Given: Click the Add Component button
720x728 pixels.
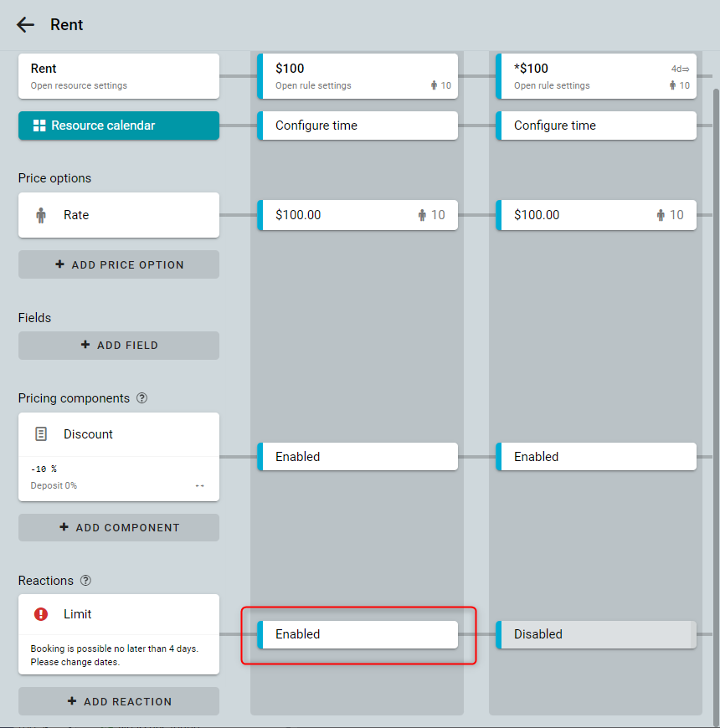Looking at the screenshot, I should pos(119,527).
